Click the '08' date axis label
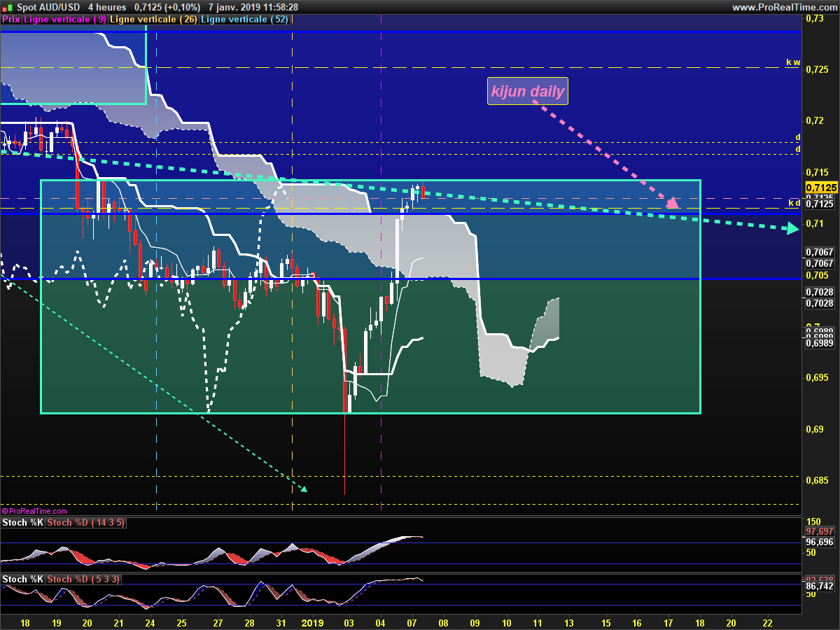This screenshot has width=840, height=630. 443,622
